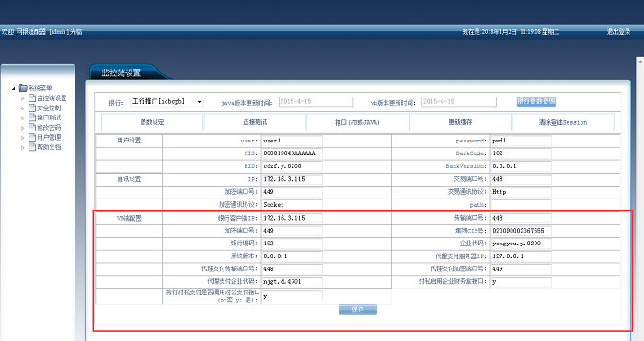The image size is (644, 341).
Task: Click the blue 银行参数帮助 button
Action: 536,101
